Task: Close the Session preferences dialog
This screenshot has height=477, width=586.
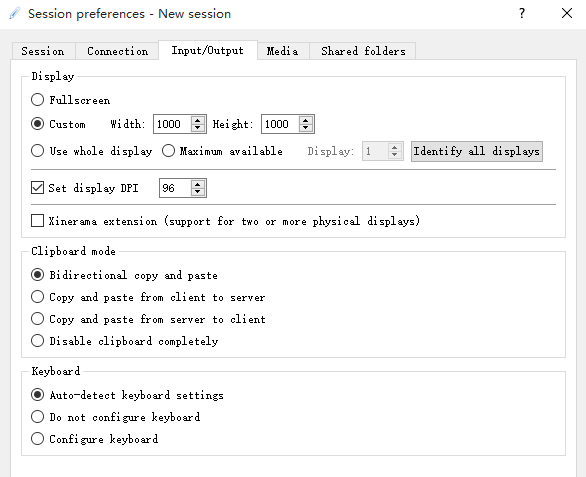Action: point(567,13)
